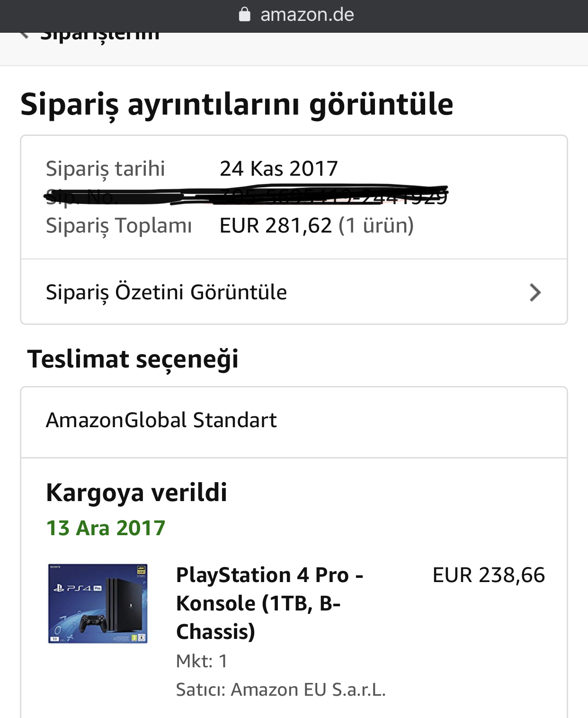This screenshot has height=718, width=588.
Task: Tap the padlock icon beside amazon.de
Action: point(244,15)
